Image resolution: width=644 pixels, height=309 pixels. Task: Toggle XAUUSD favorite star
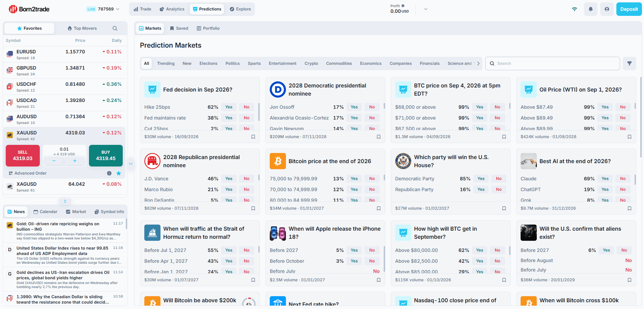(x=119, y=173)
